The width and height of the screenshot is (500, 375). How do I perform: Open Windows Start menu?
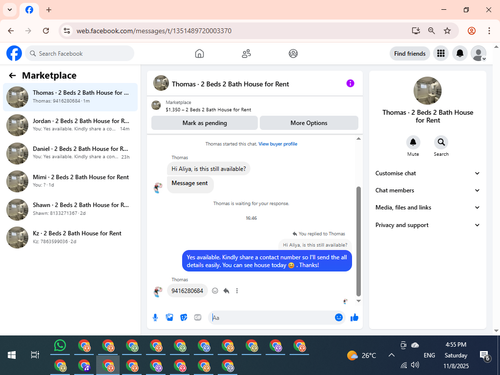(x=12, y=355)
